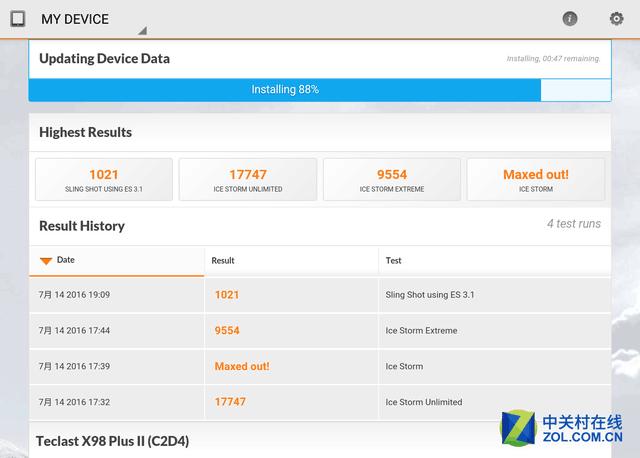
Task: Click the Teclast X98 Plus II (C2D4) heading
Action: point(112,441)
